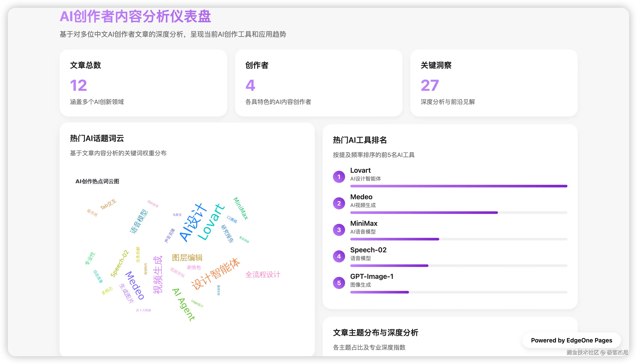Viewport: 637px width, 364px height.
Task: Click the 创作者 count card
Action: click(318, 83)
